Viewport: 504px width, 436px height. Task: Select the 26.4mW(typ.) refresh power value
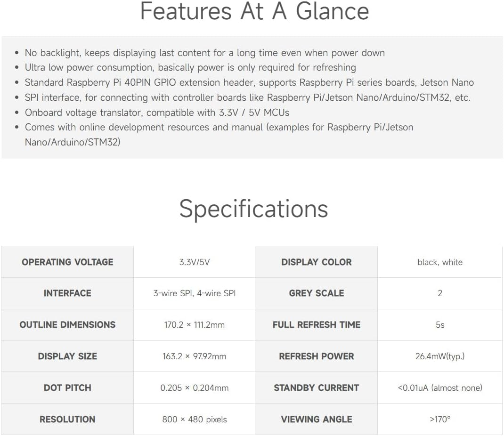coord(439,356)
